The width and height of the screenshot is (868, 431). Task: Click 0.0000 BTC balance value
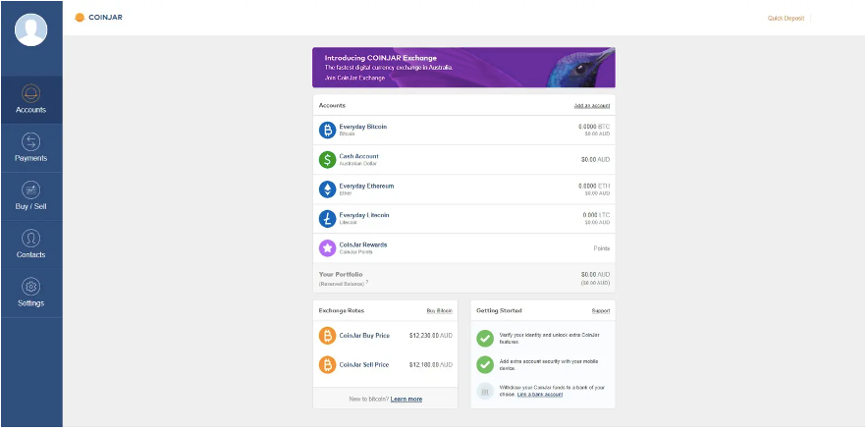coord(594,127)
